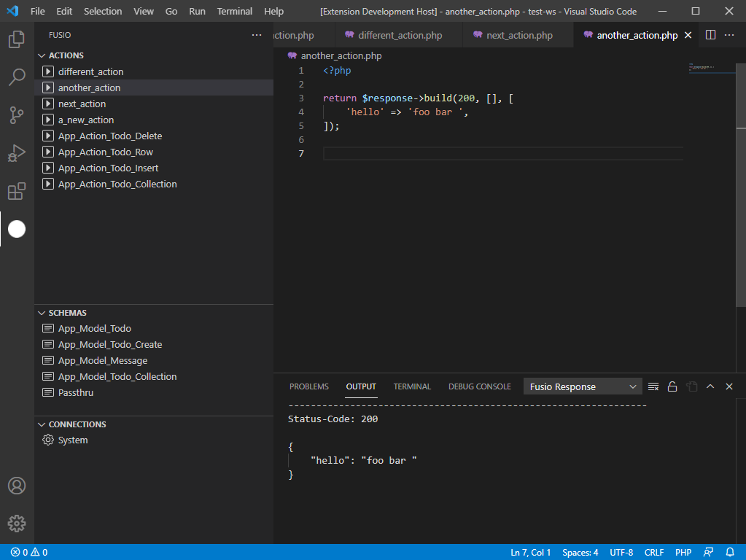Click the run icon beside next_action
The width and height of the screenshot is (746, 560).
tap(47, 104)
